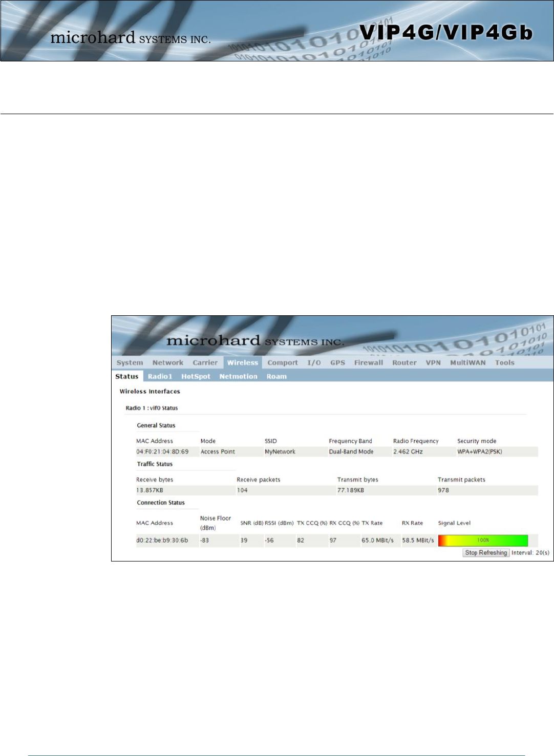The height and width of the screenshot is (756, 554).
Task: Click client MAC d0:22:be:b9:30:6b
Action: tap(162, 541)
